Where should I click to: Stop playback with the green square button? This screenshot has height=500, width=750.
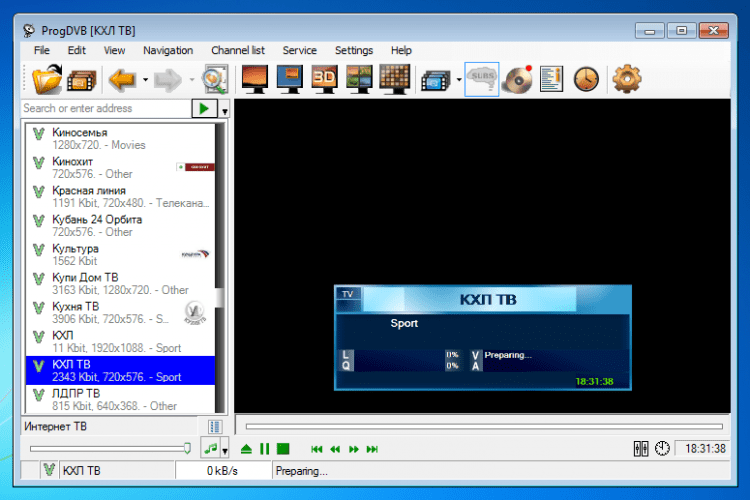(x=283, y=449)
